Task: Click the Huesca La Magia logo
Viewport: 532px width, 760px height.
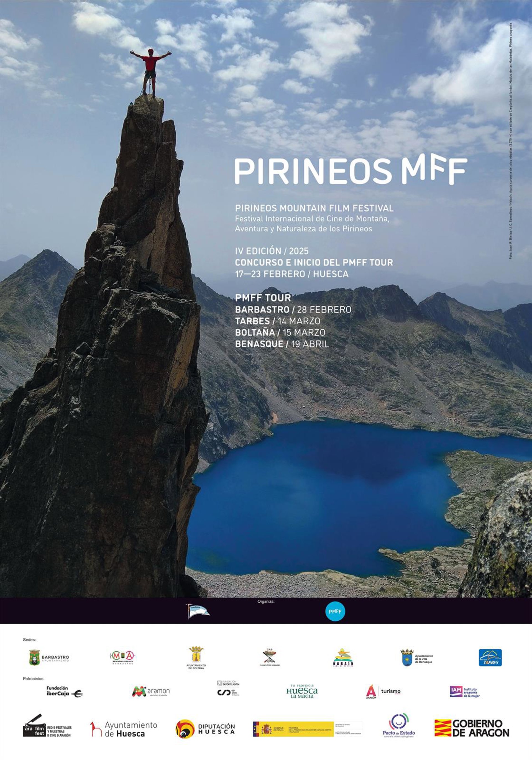Action: (x=301, y=692)
